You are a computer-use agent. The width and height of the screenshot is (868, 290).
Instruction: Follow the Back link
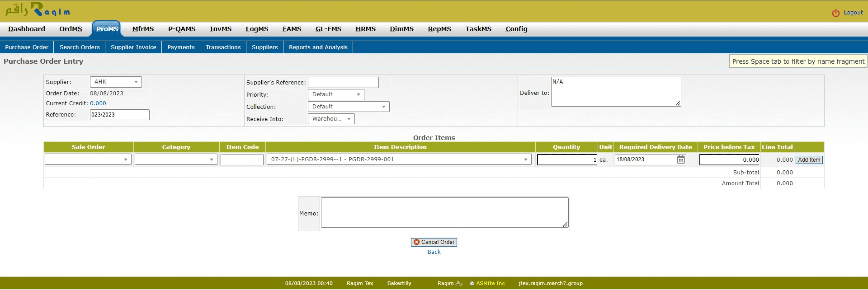pyautogui.click(x=434, y=252)
